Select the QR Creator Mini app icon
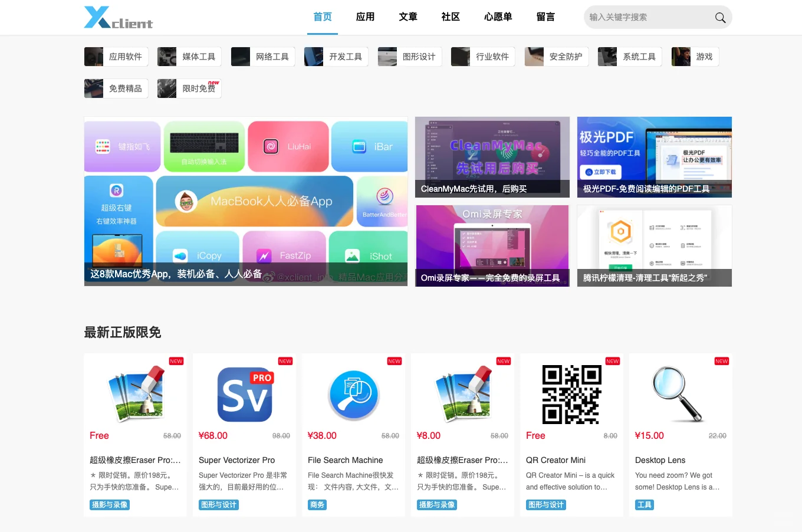The width and height of the screenshot is (802, 532). point(571,394)
